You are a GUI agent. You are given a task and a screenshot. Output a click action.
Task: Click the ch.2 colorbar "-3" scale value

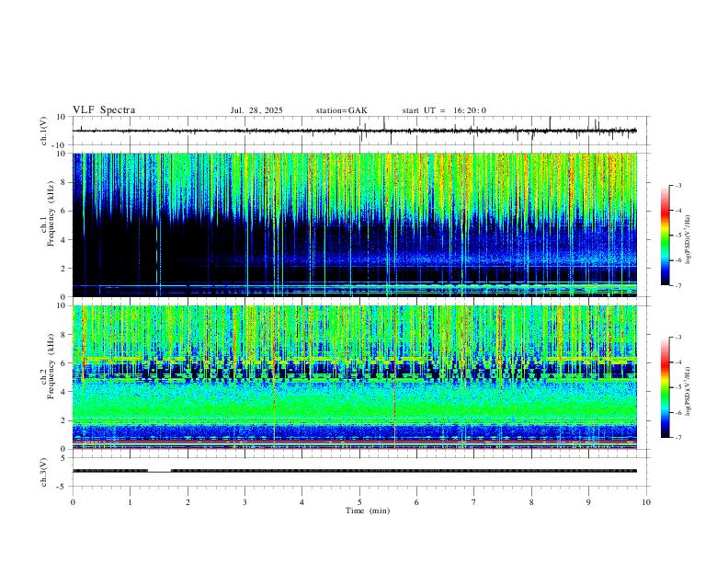678,338
